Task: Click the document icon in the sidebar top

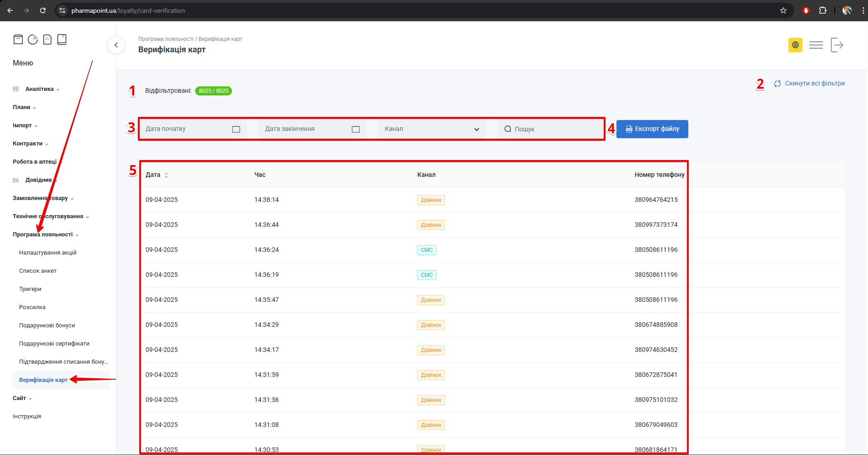Action: coord(47,40)
